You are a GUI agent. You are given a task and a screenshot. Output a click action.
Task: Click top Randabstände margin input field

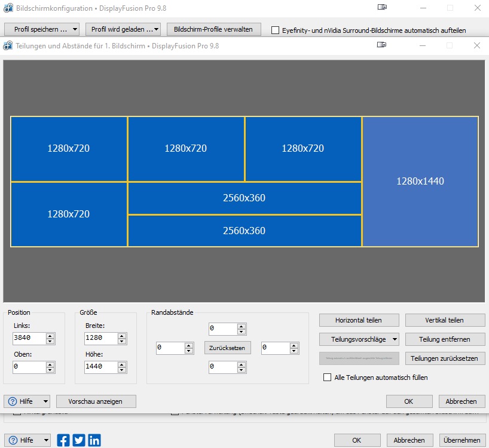[x=223, y=329]
